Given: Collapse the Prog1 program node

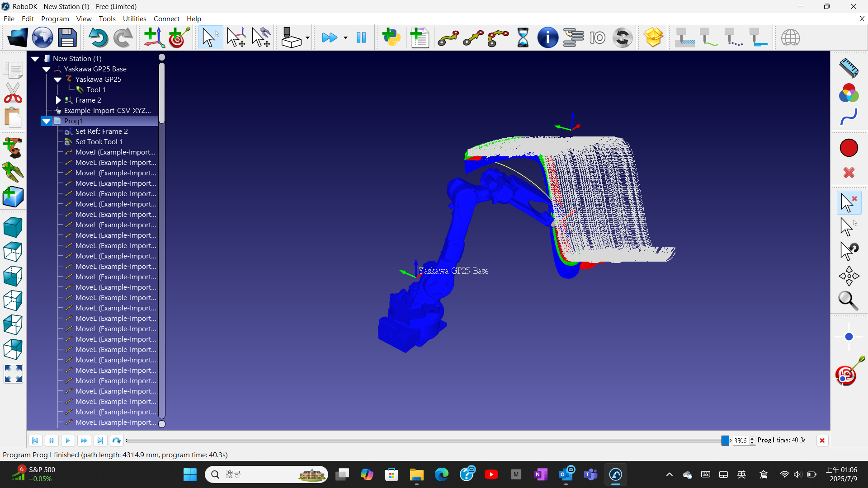Looking at the screenshot, I should coord(47,121).
